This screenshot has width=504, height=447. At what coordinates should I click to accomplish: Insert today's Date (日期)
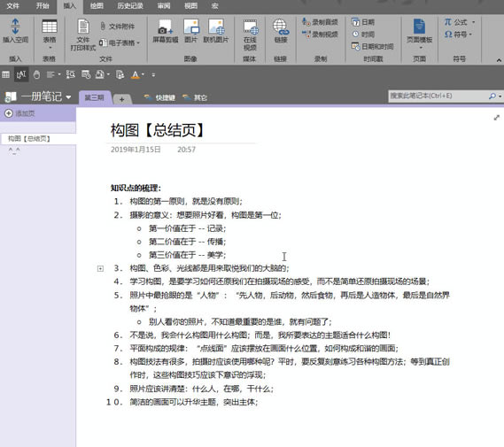coord(363,22)
